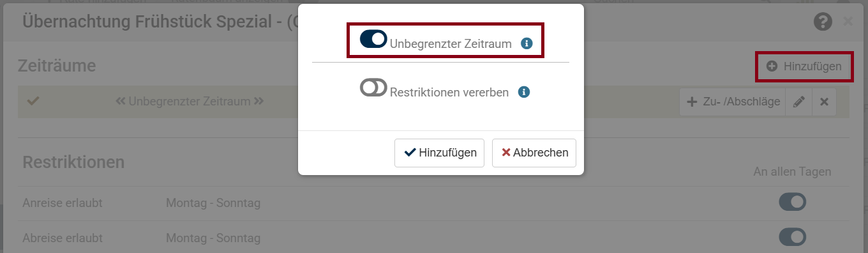Click the checkmark icon in period row

point(33,101)
